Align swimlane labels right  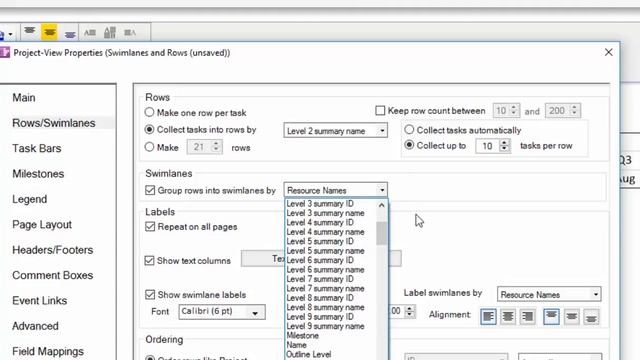point(528,316)
